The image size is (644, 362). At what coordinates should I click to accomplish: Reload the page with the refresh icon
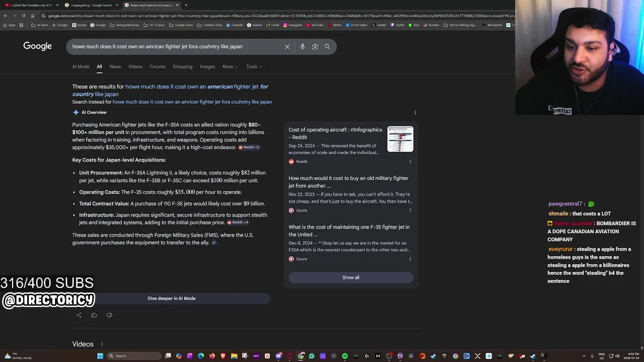coord(24,16)
